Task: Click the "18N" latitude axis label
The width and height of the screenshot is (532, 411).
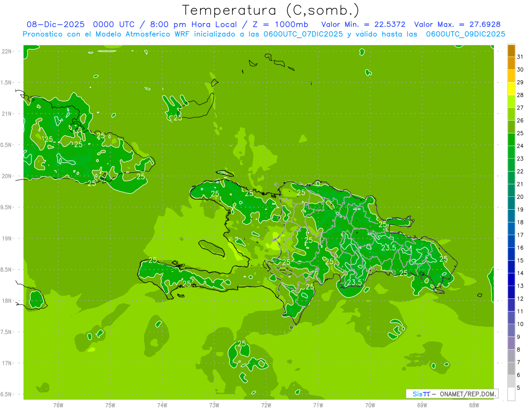Action: 7,301
